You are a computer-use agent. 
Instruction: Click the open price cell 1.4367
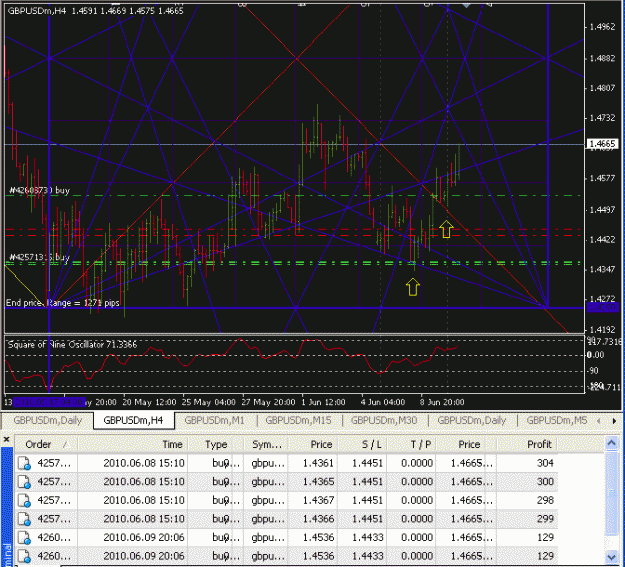click(318, 500)
